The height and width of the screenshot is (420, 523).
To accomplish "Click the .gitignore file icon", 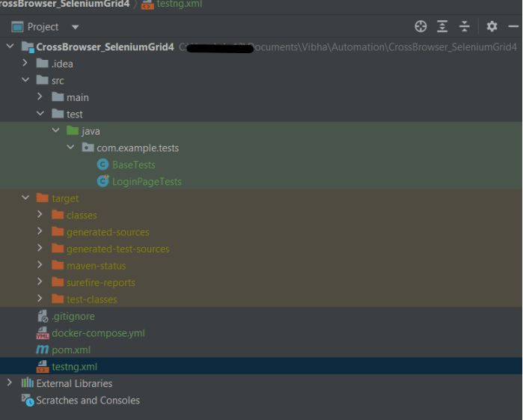I will coord(43,316).
